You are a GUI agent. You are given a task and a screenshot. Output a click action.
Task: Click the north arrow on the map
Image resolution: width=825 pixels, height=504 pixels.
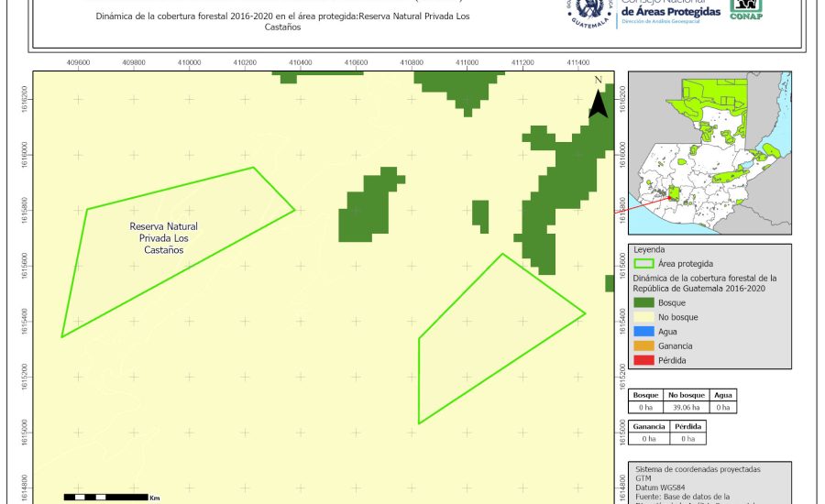point(598,98)
